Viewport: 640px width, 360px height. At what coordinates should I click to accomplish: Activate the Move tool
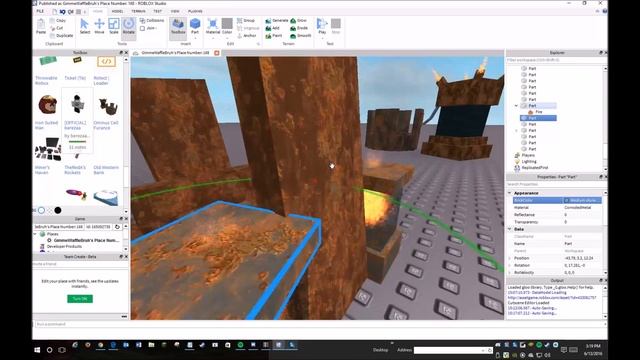point(99,26)
